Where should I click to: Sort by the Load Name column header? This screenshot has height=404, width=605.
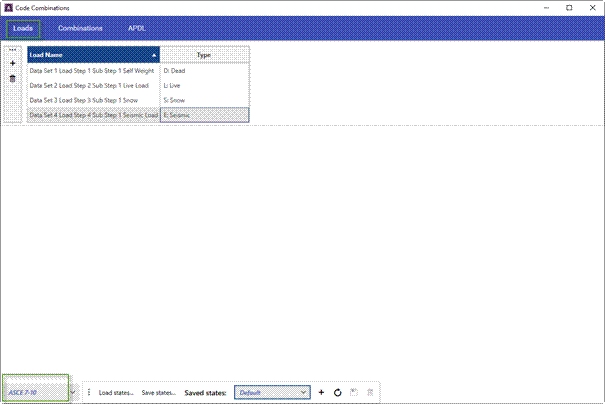point(93,55)
